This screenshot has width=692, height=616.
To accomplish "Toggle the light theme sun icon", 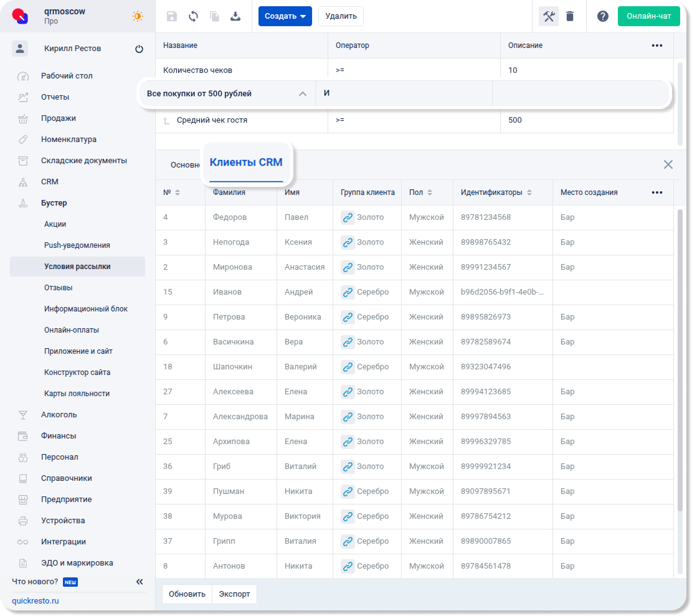I will pyautogui.click(x=138, y=16).
